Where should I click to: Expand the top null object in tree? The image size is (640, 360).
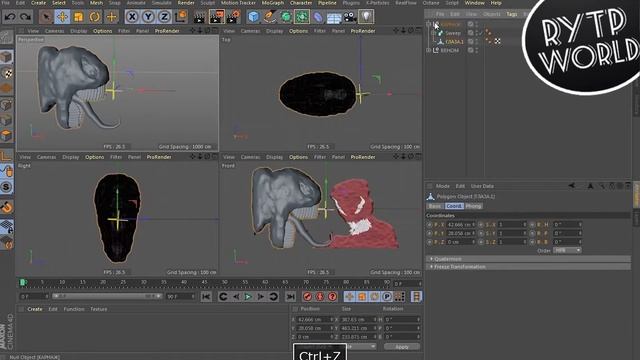(x=429, y=24)
